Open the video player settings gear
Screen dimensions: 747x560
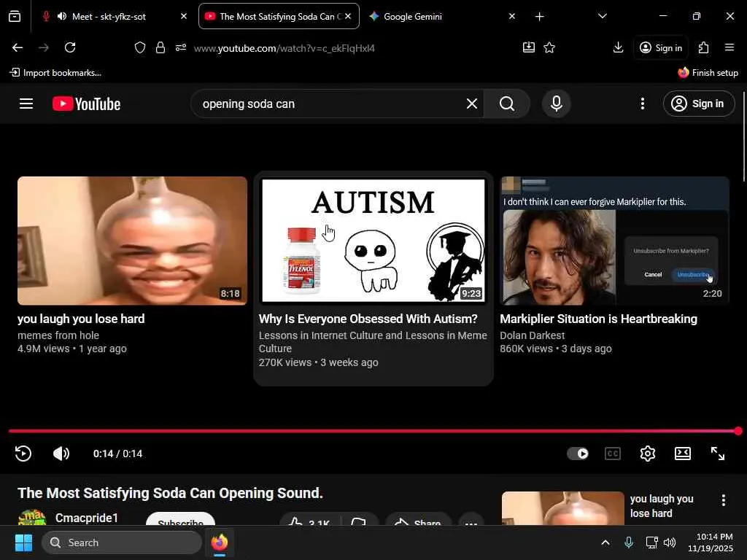pyautogui.click(x=648, y=454)
